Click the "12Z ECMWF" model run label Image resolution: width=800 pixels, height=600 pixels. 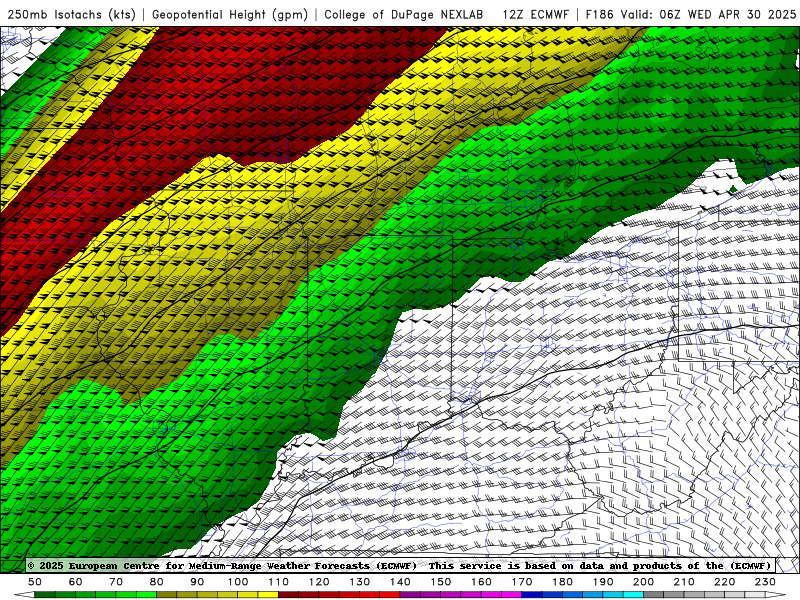pos(535,14)
